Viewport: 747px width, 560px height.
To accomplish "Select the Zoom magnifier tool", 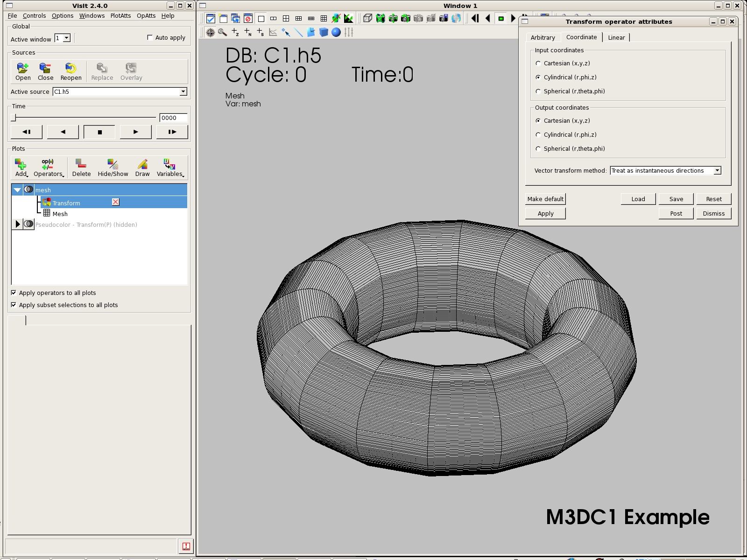I will [x=223, y=32].
